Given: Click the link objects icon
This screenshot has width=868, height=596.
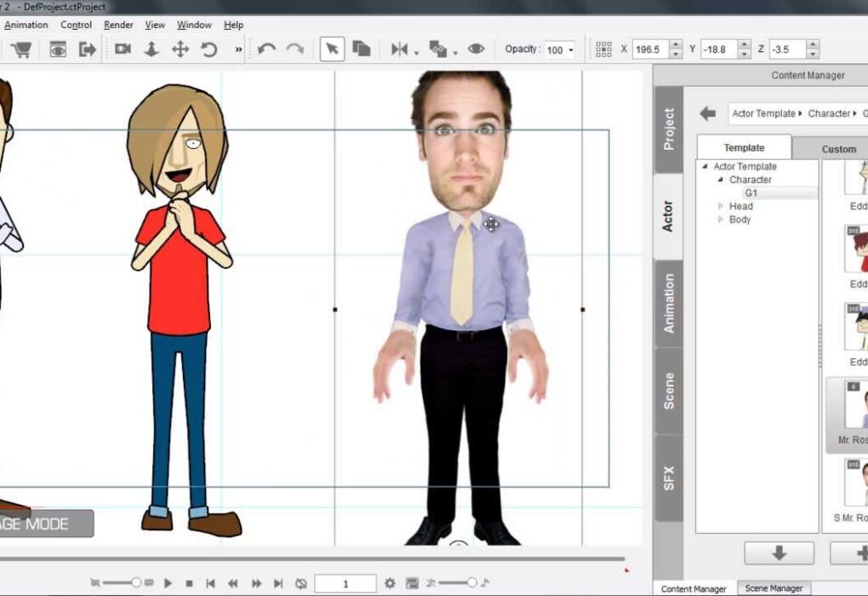Looking at the screenshot, I should pyautogui.click(x=438, y=49).
